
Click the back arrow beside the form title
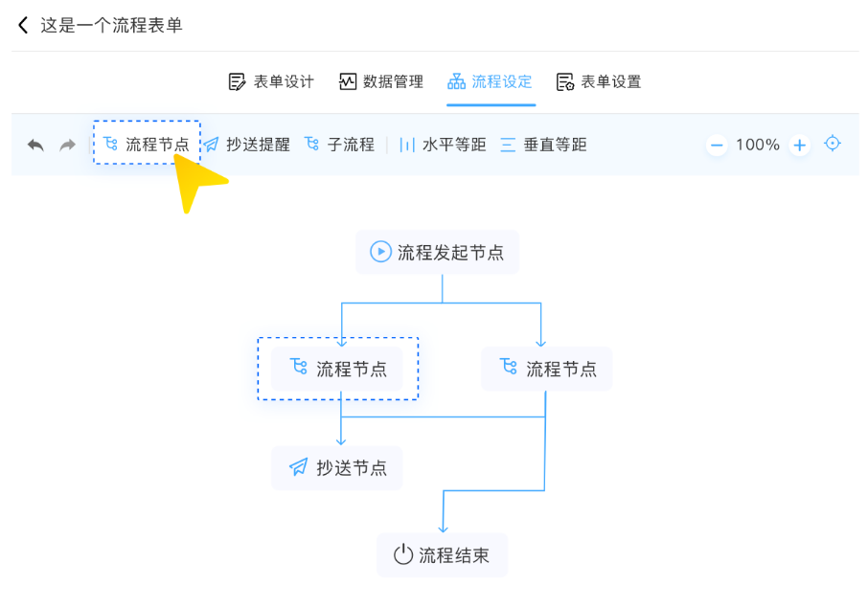click(x=23, y=25)
